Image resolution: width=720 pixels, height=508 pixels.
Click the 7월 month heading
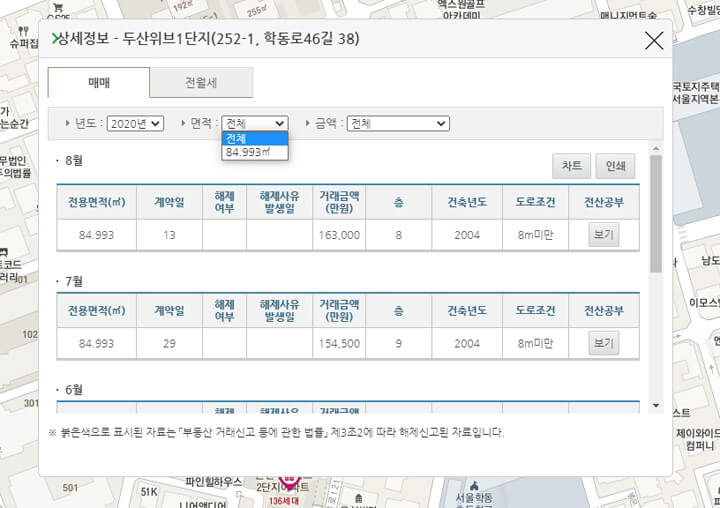click(74, 281)
